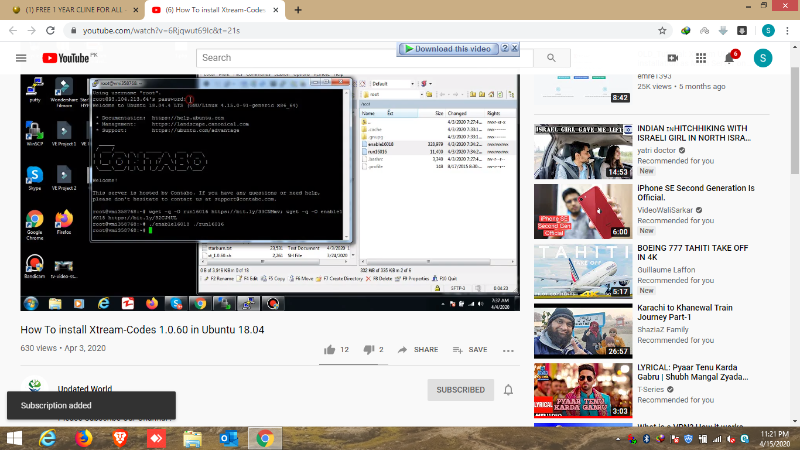Open LYRICAL: Pyaar Tenu Karda Gabru title
This screenshot has width=800, height=450.
pos(693,372)
